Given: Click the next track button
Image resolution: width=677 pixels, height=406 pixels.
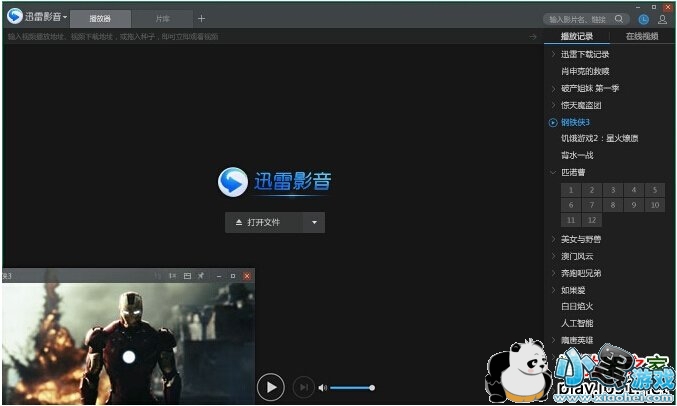Looking at the screenshot, I should coord(304,387).
